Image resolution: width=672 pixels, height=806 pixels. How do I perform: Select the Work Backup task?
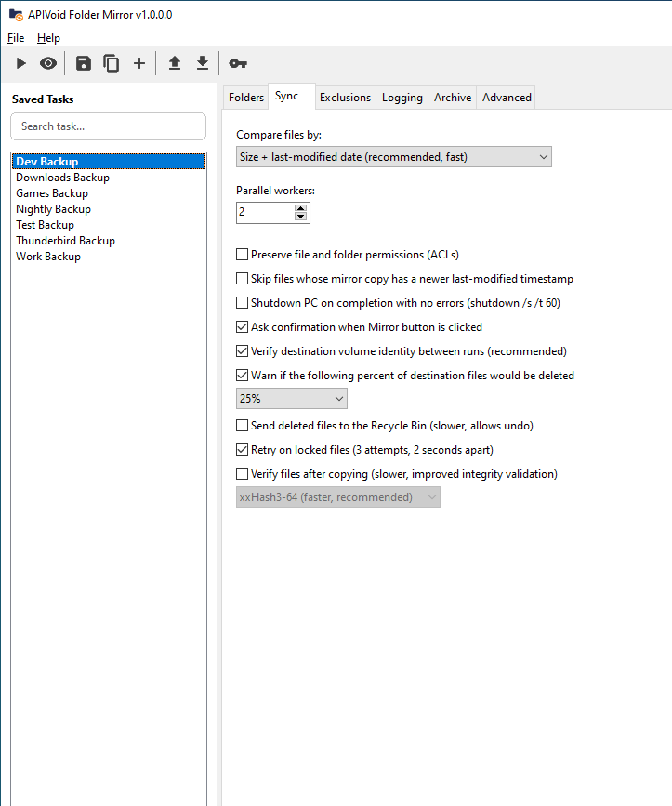[109, 257]
